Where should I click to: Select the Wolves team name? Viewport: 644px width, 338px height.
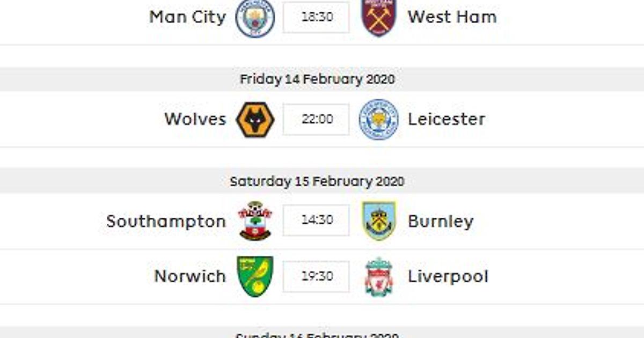(195, 119)
